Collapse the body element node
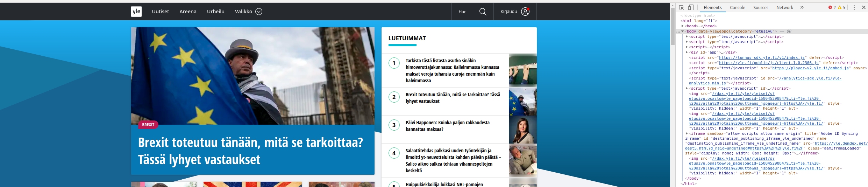The width and height of the screenshot is (868, 187). pos(682,31)
